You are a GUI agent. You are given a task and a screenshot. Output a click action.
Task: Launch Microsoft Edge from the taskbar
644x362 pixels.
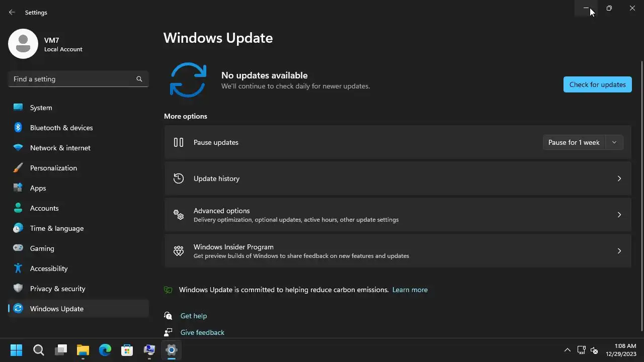pos(105,350)
